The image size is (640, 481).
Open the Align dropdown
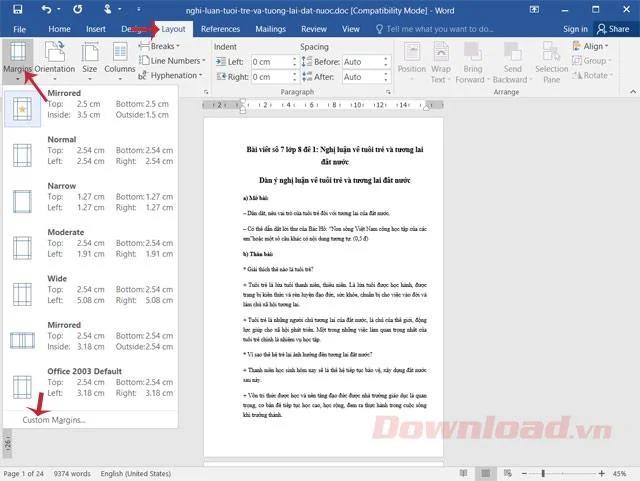(x=590, y=46)
